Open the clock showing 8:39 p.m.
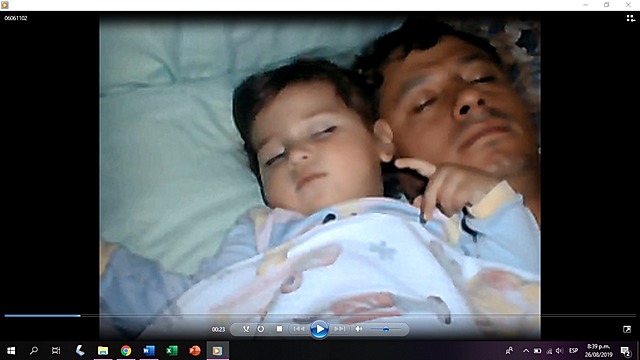Screen dimensions: 640x360 [x=598, y=350]
